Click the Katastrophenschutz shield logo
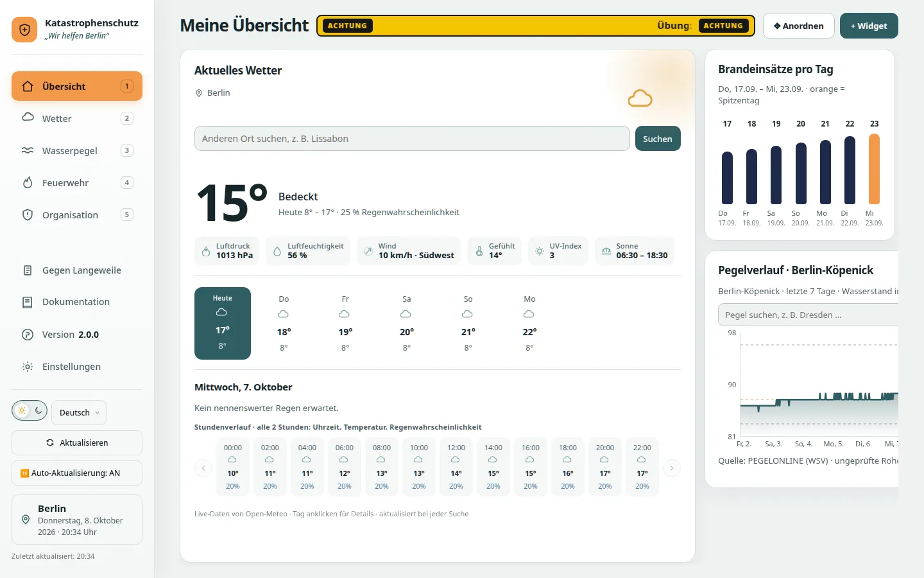The width and height of the screenshot is (924, 578). pyautogui.click(x=24, y=30)
